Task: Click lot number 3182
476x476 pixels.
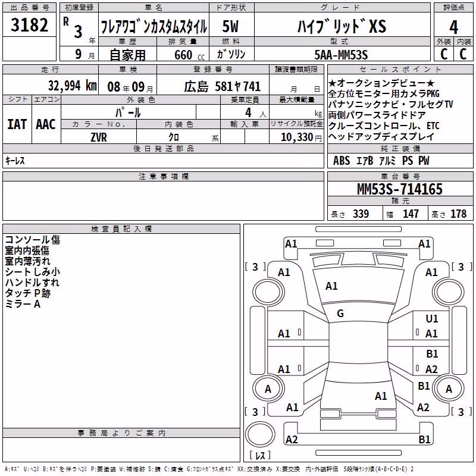Action: click(x=29, y=25)
